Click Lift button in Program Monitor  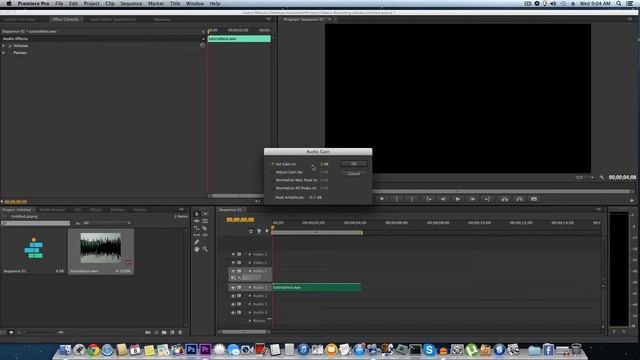click(505, 199)
